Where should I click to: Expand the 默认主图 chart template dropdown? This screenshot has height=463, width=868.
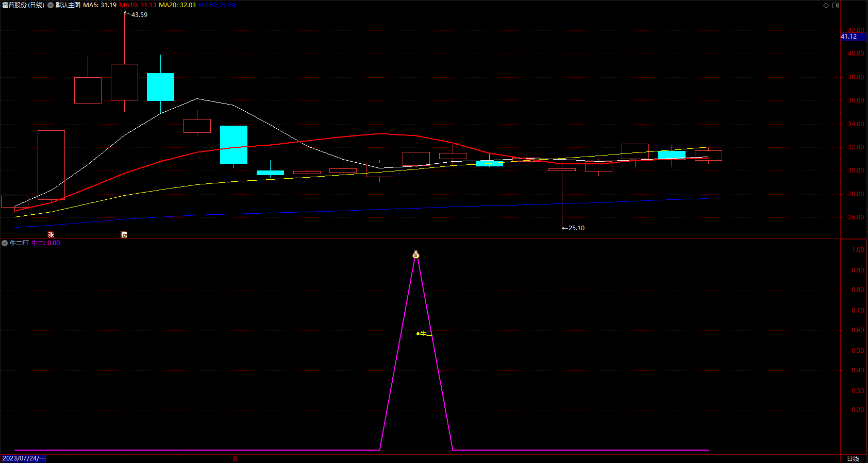(51, 5)
